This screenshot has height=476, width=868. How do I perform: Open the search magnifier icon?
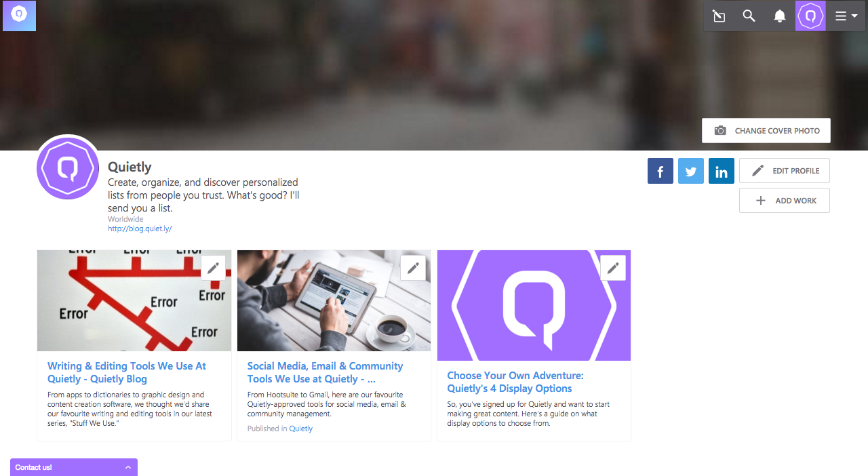tap(749, 16)
